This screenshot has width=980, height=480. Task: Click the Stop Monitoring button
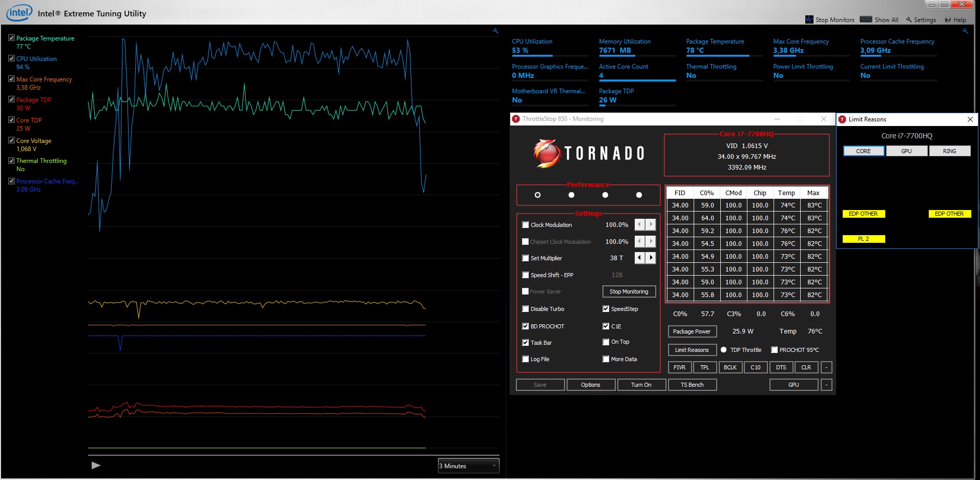pyautogui.click(x=629, y=291)
